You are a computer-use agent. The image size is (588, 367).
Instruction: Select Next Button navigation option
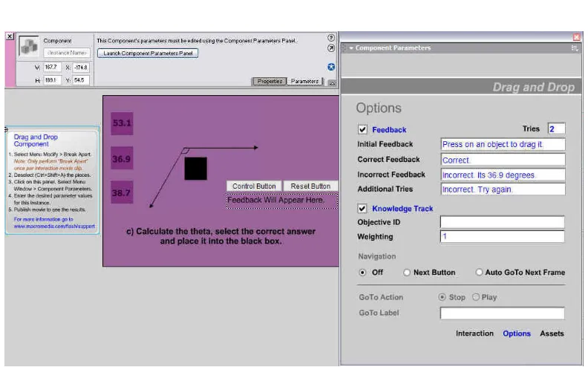click(x=407, y=273)
